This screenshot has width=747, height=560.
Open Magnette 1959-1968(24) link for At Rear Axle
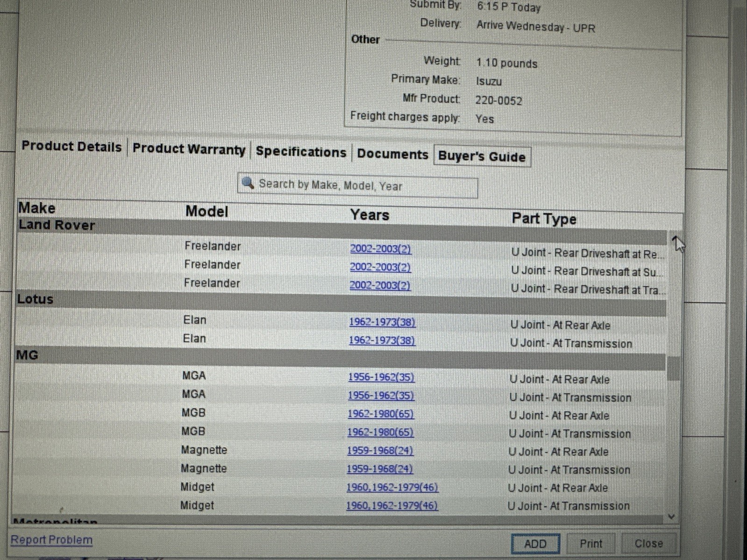coord(380,451)
